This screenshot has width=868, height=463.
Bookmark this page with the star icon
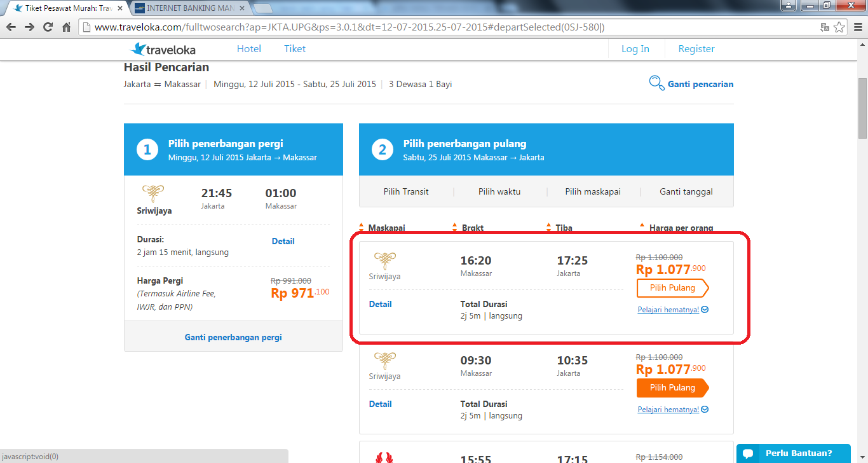coord(839,27)
